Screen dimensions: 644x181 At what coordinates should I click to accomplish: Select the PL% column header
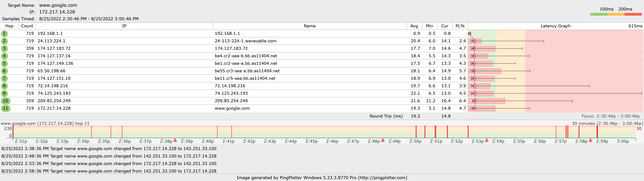(460, 26)
